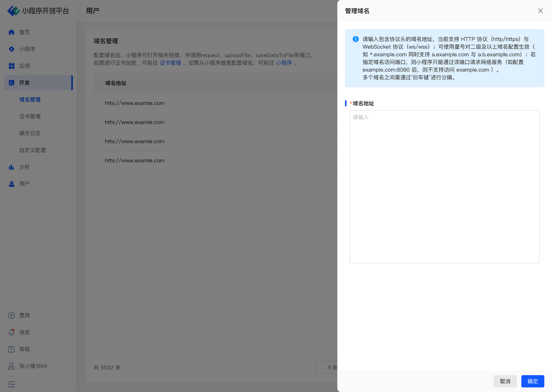
Task: Open the 张小强1994 account menu
Action: [x=33, y=366]
